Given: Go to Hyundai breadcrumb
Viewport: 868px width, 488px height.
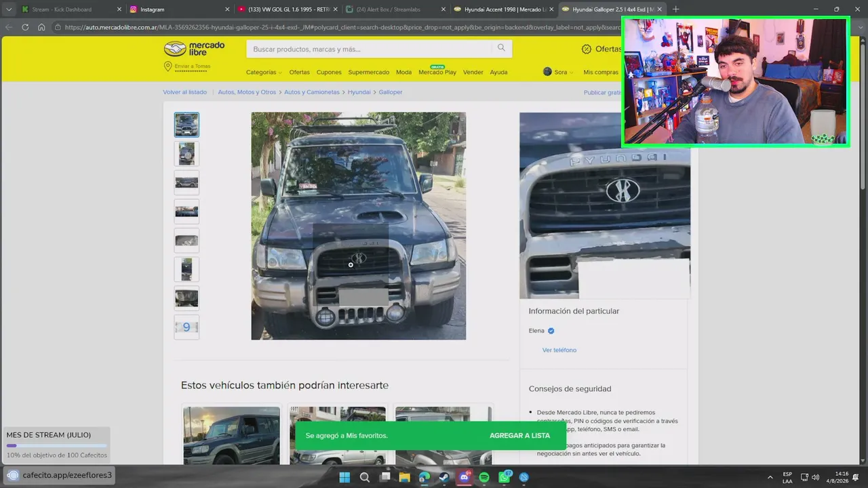Looking at the screenshot, I should coord(359,92).
